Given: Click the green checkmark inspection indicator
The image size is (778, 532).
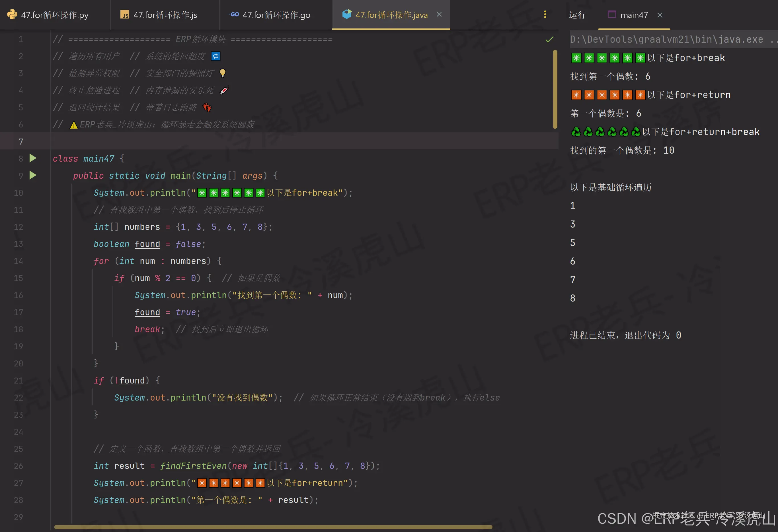Looking at the screenshot, I should (x=549, y=40).
